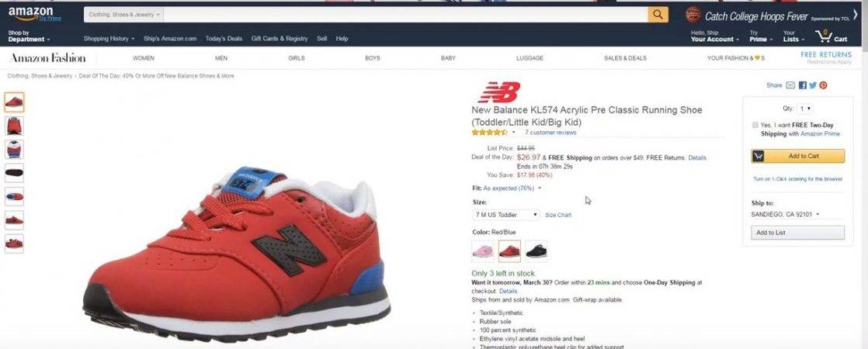Open the WOMEN fashion menu

(x=144, y=58)
